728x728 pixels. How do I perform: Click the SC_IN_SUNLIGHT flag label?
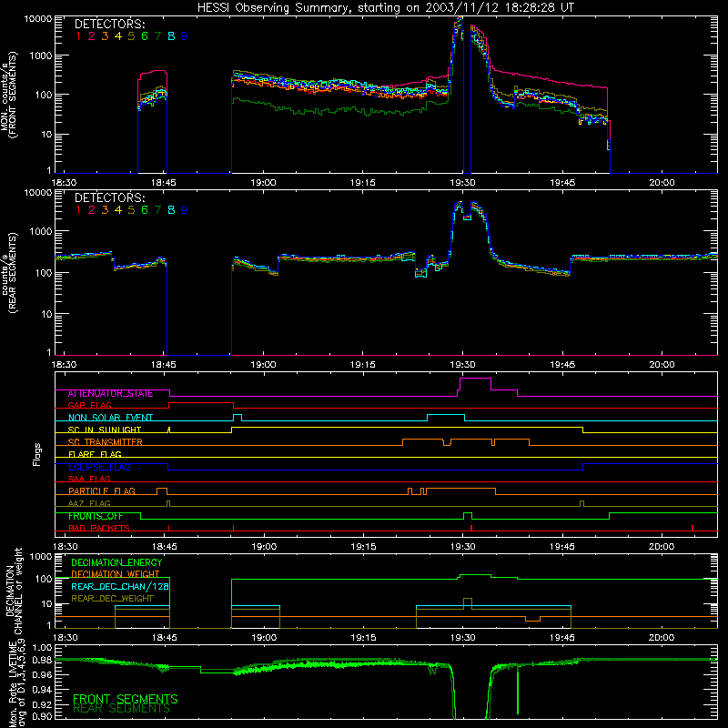point(105,430)
